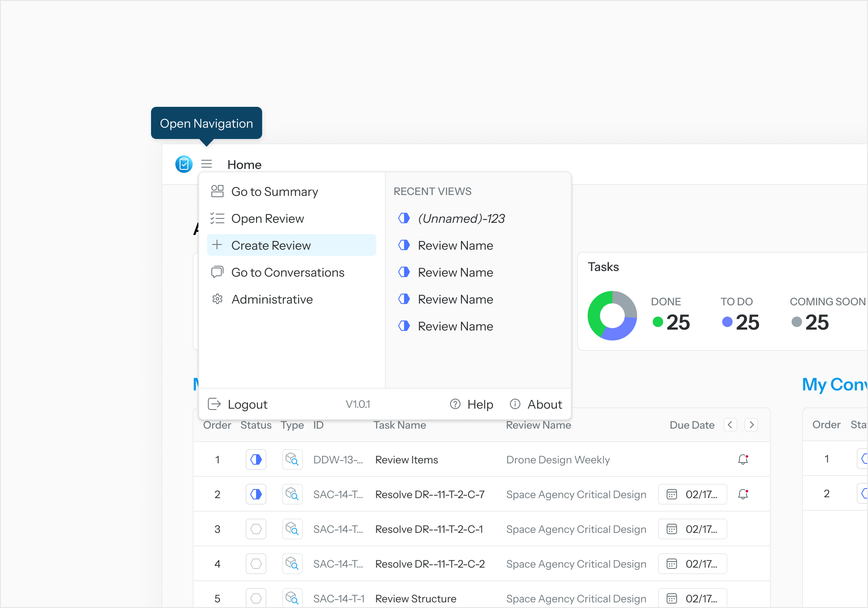The image size is (868, 608).
Task: Click the type icon in the Review Items row
Action: coord(292,459)
